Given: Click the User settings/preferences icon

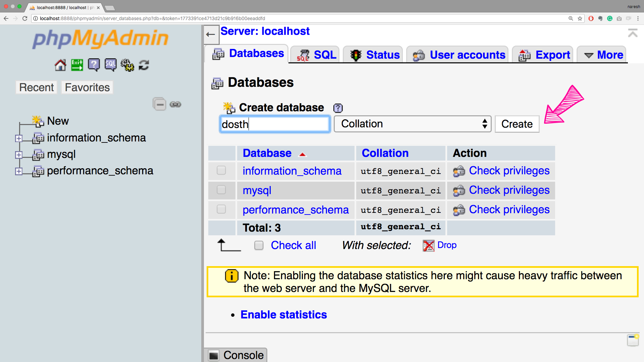Looking at the screenshot, I should pos(127,65).
